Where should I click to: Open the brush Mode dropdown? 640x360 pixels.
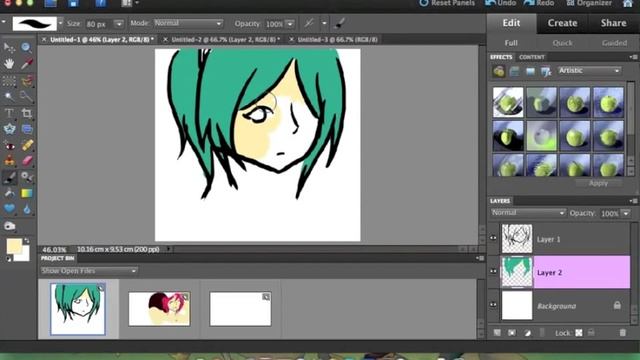coord(188,24)
